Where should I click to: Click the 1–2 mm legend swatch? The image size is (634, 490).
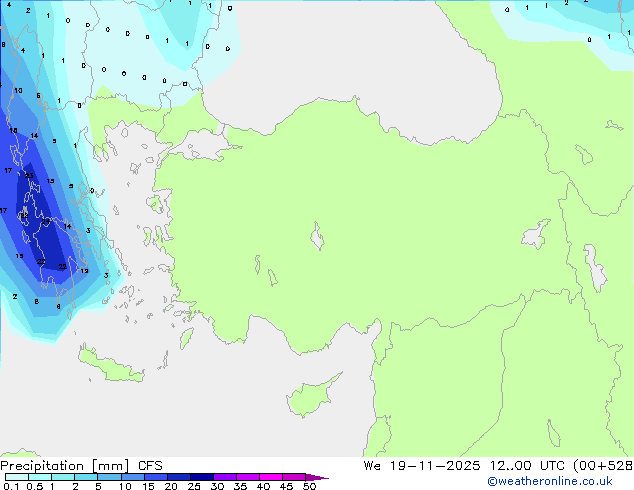[x=63, y=477]
